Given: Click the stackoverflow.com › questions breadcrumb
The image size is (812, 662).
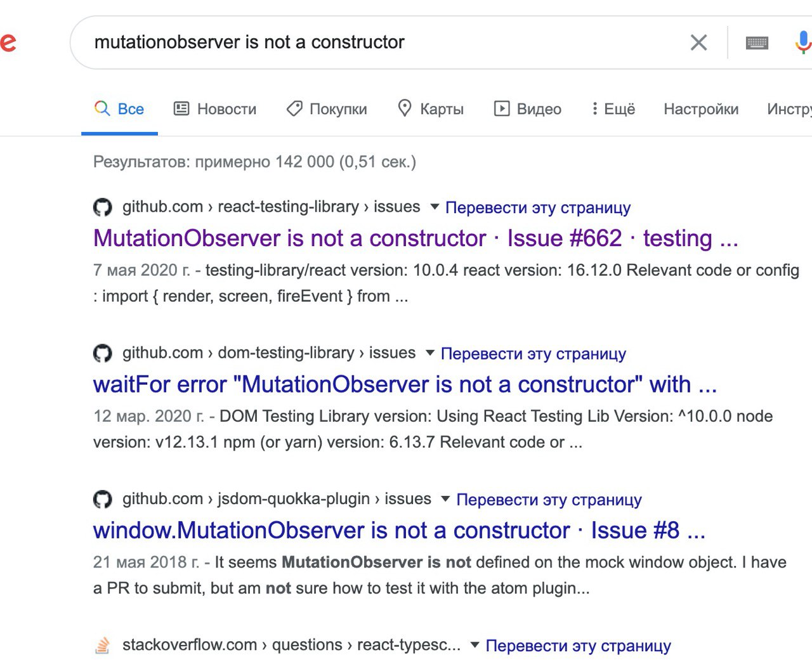Looking at the screenshot, I should click(x=292, y=645).
